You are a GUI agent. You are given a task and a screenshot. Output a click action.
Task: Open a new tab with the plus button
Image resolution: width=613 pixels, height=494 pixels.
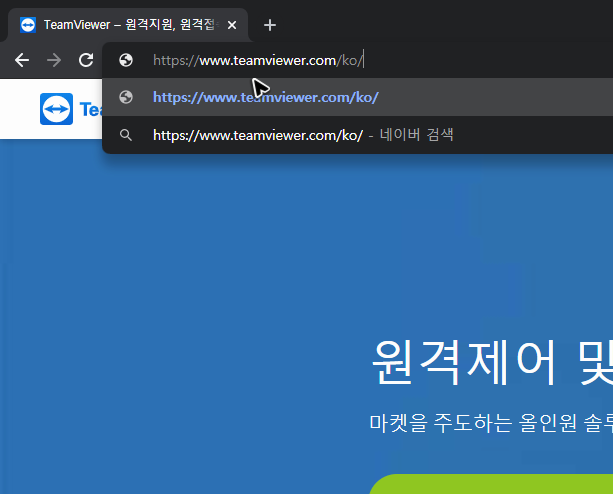pos(270,25)
